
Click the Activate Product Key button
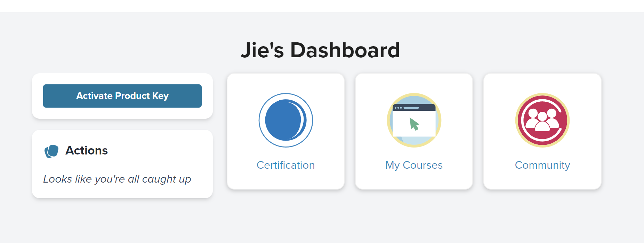(x=122, y=96)
